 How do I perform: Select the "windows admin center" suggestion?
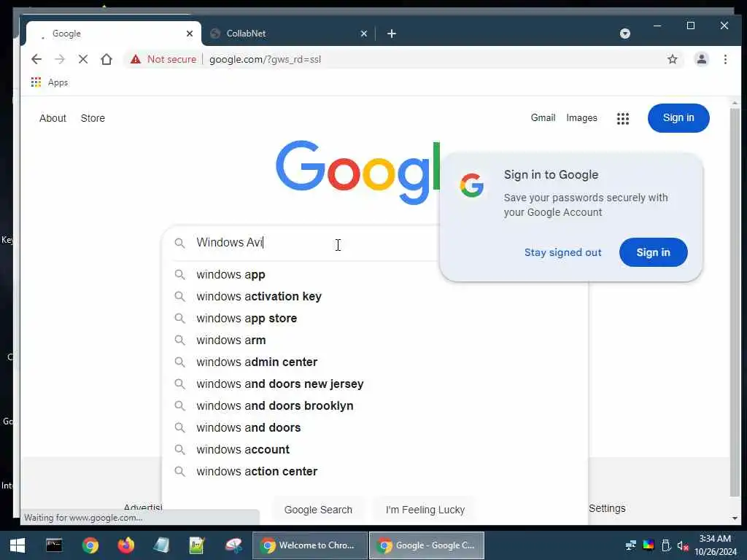[x=376, y=362]
